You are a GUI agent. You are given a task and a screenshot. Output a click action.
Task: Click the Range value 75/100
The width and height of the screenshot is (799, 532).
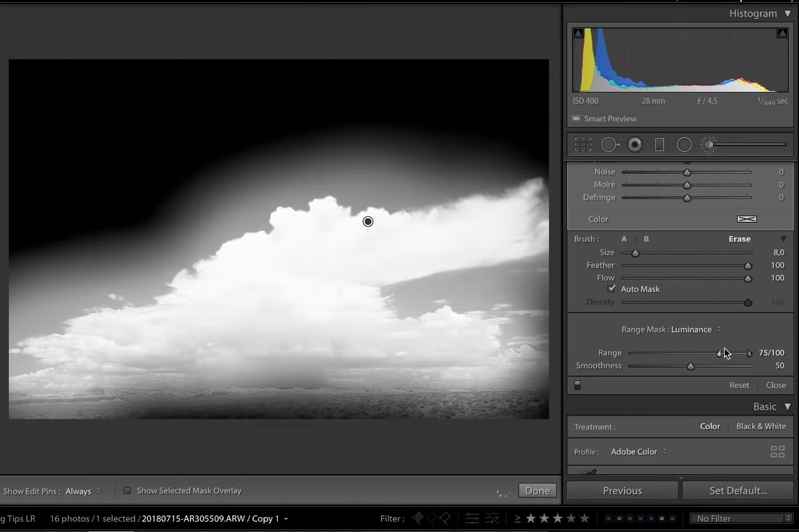pos(771,352)
